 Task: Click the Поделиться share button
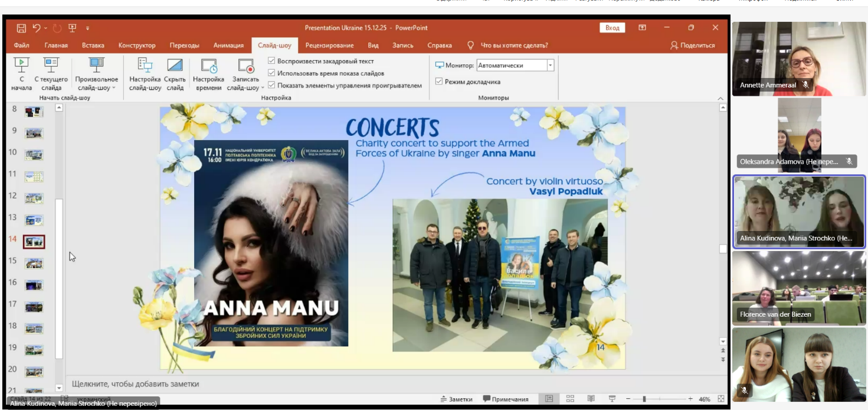click(693, 45)
